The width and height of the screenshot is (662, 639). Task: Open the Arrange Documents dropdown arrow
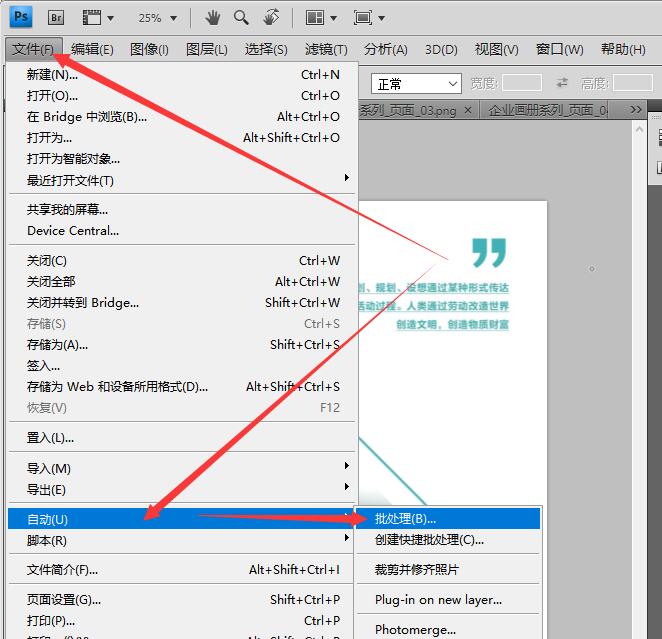(x=334, y=18)
